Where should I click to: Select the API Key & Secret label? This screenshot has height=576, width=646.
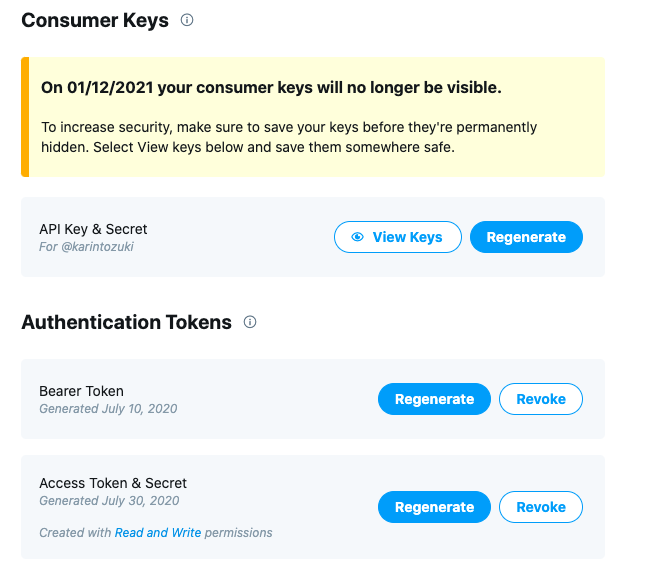[93, 229]
